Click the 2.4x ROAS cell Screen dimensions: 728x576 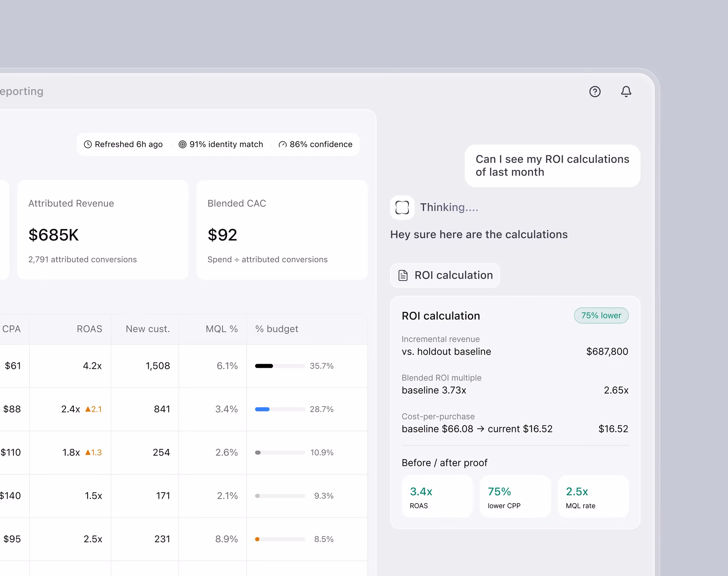(71, 409)
